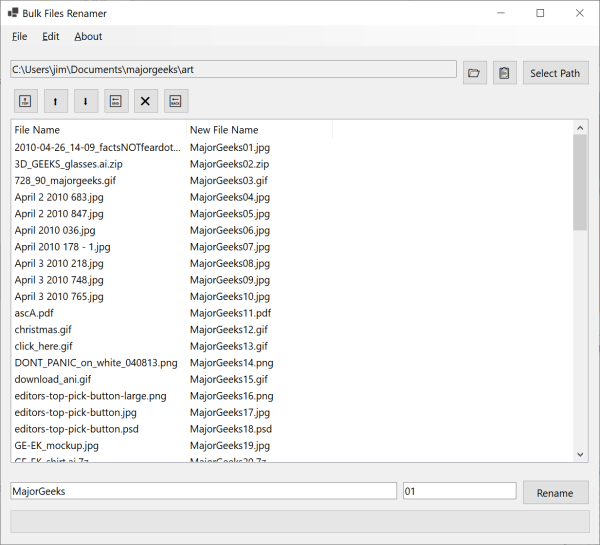Click the vertical scrollbar thumb of the list
Image resolution: width=600 pixels, height=545 pixels.
580,182
